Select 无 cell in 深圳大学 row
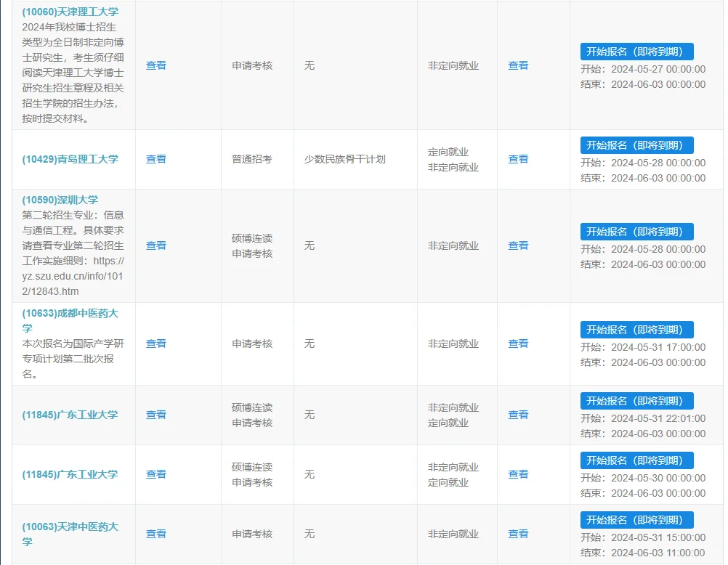Viewport: 728px width, 565px height. click(310, 245)
